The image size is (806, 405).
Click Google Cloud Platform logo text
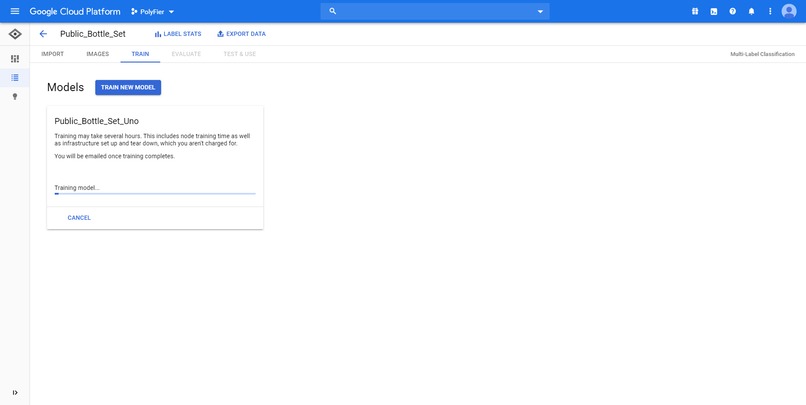click(75, 11)
